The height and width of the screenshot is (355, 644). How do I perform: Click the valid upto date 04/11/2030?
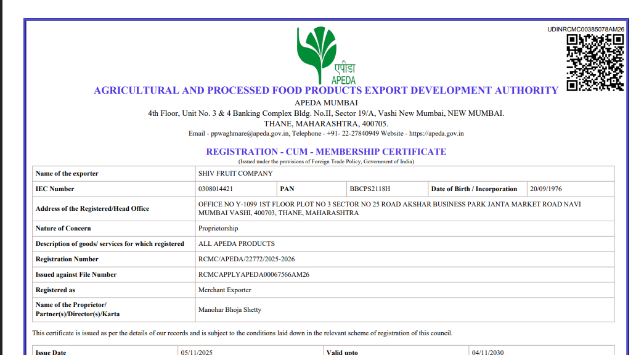point(487,352)
